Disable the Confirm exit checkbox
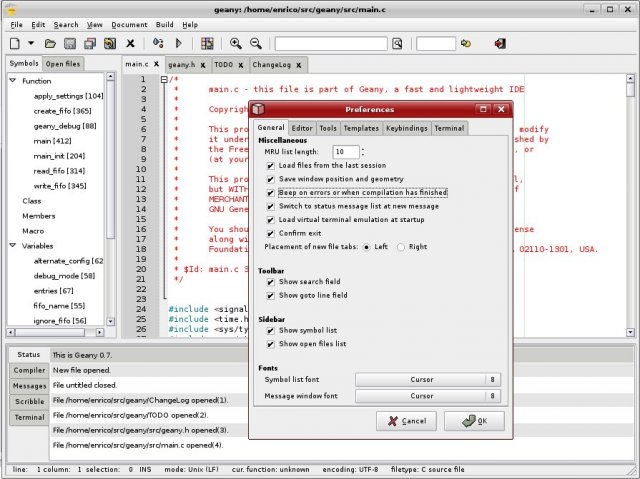Image resolution: width=640 pixels, height=479 pixels. click(270, 233)
